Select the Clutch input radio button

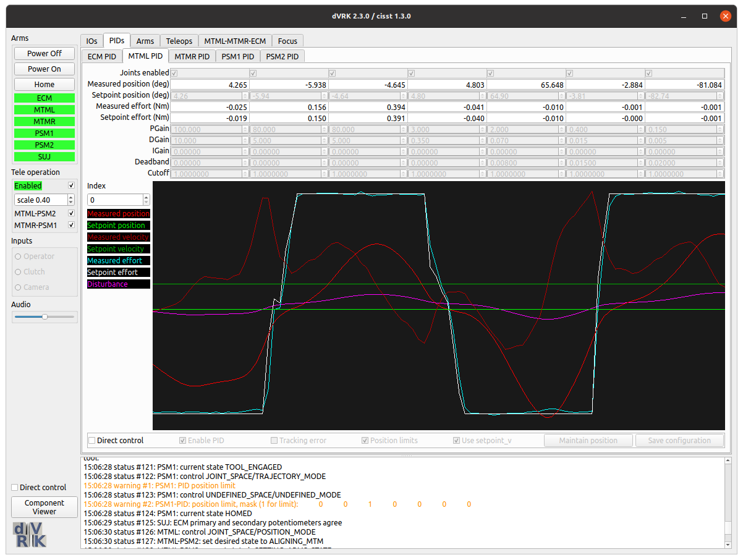[18, 272]
